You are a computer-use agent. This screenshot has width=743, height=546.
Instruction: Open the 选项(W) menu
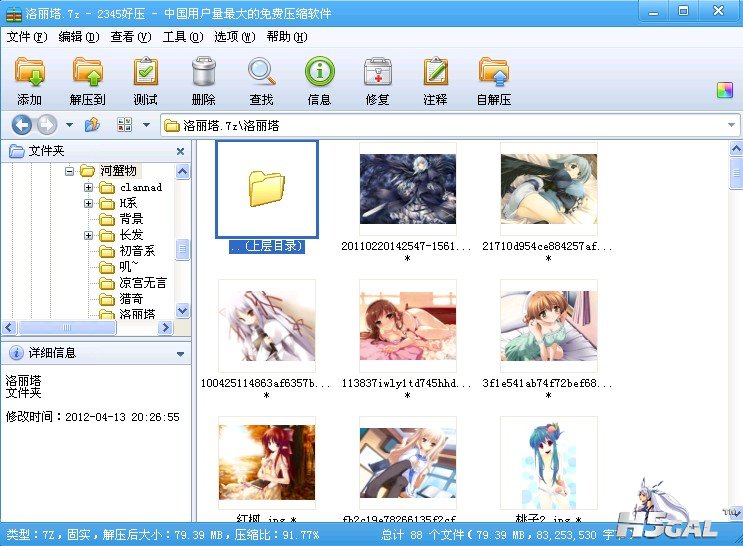[x=235, y=36]
